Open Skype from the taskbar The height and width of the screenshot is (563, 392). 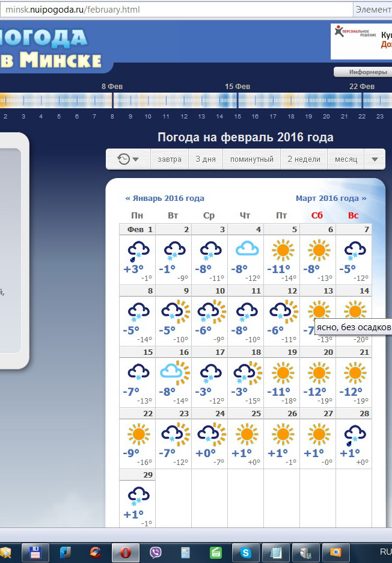(245, 552)
